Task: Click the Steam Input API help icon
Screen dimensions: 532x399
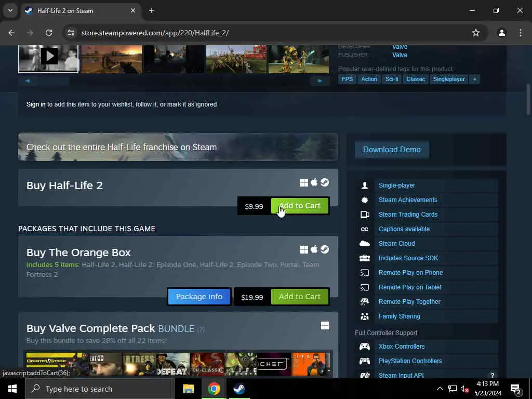Action: [492, 375]
